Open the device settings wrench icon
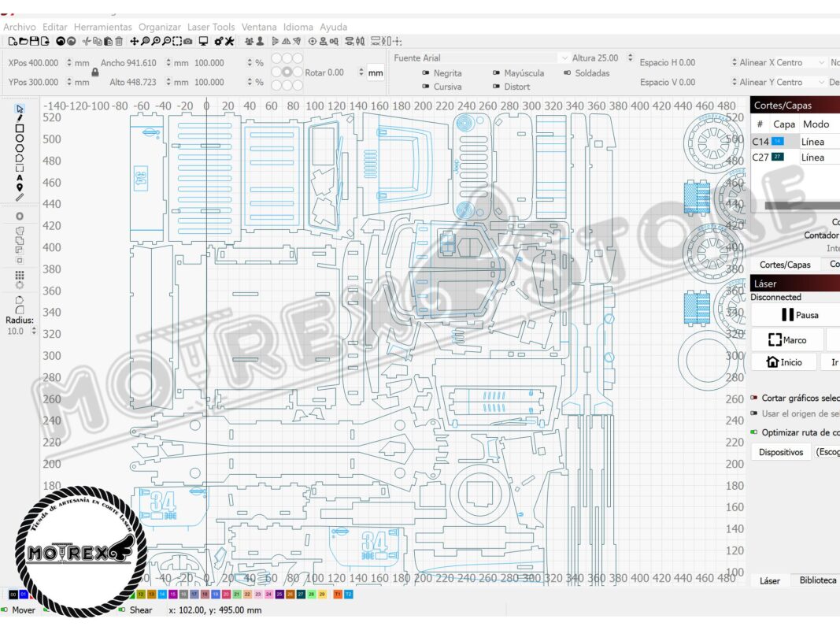The width and height of the screenshot is (840, 630). tap(228, 41)
